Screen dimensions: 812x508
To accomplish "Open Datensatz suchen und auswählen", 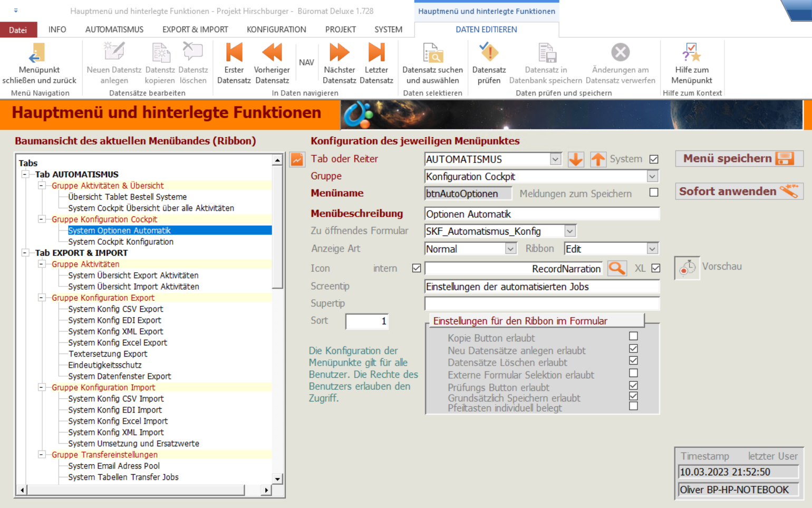I will point(432,53).
